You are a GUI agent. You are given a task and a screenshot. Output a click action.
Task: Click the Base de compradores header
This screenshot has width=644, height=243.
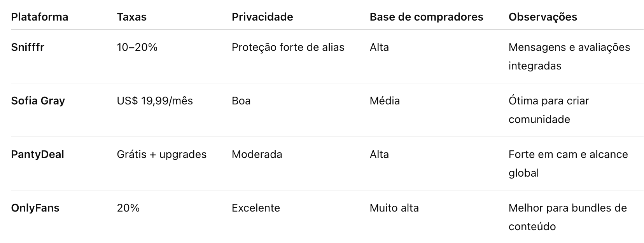[426, 17]
